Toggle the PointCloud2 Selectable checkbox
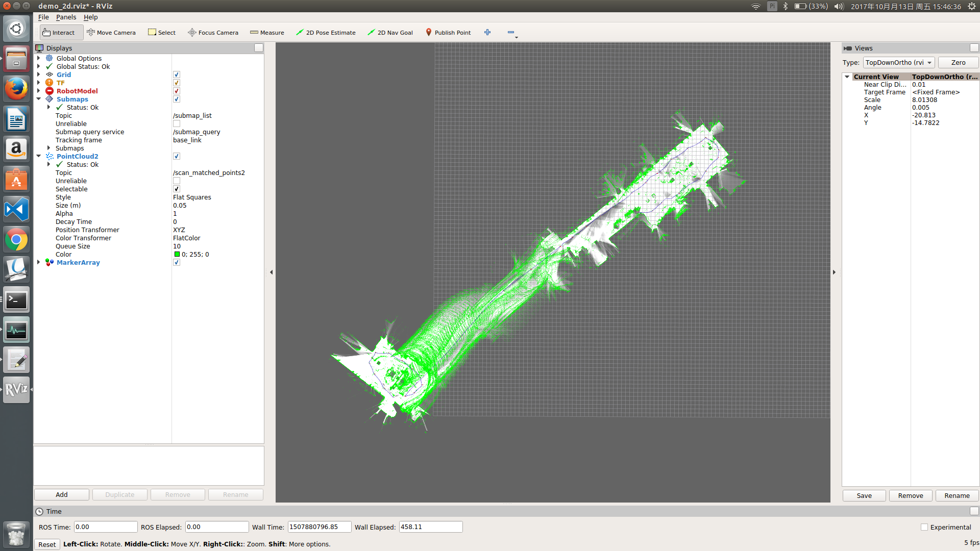 tap(177, 189)
